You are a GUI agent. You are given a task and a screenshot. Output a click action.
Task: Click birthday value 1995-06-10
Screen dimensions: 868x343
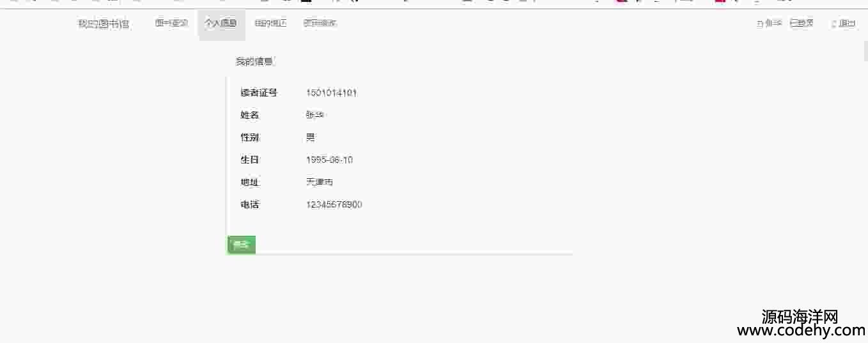coord(330,160)
